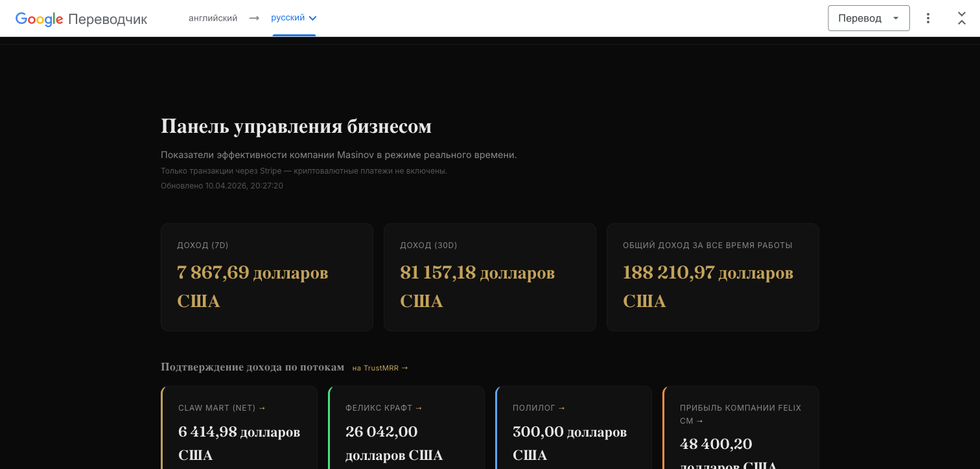
Task: Click the 188 210,97 долларов США value
Action: coord(708,287)
